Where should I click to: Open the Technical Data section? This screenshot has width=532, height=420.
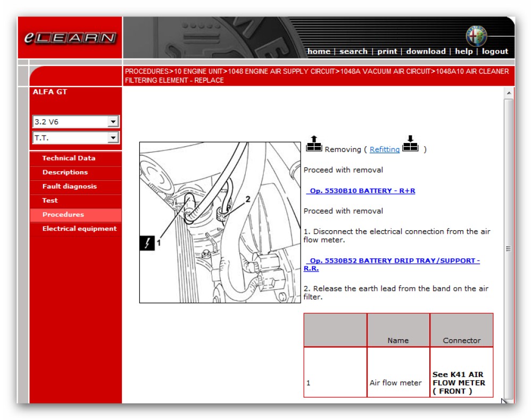click(x=69, y=158)
